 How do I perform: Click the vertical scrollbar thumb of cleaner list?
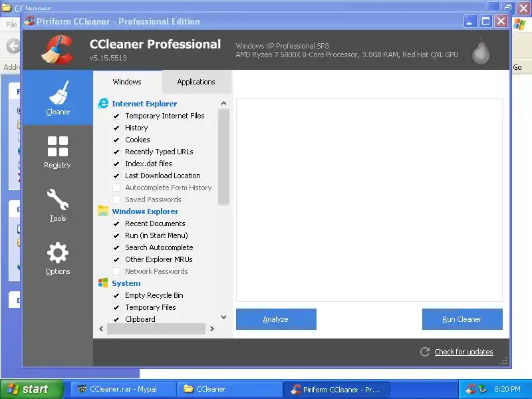(223, 157)
